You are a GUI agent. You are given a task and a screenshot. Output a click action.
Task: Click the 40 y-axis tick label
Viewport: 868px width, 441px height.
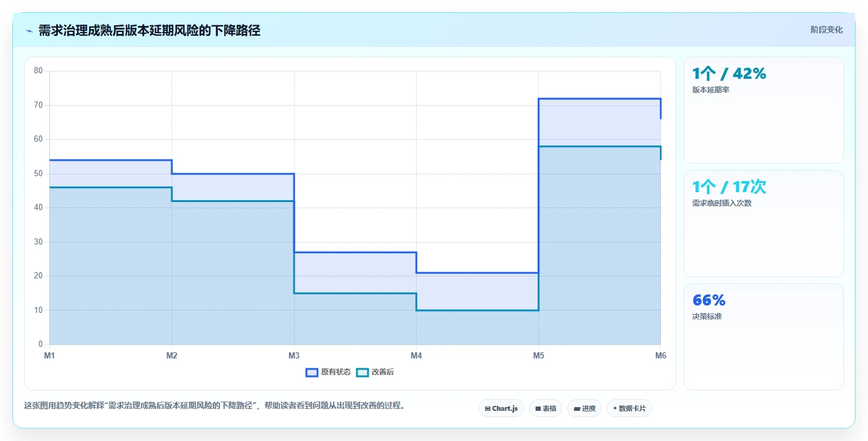38,208
